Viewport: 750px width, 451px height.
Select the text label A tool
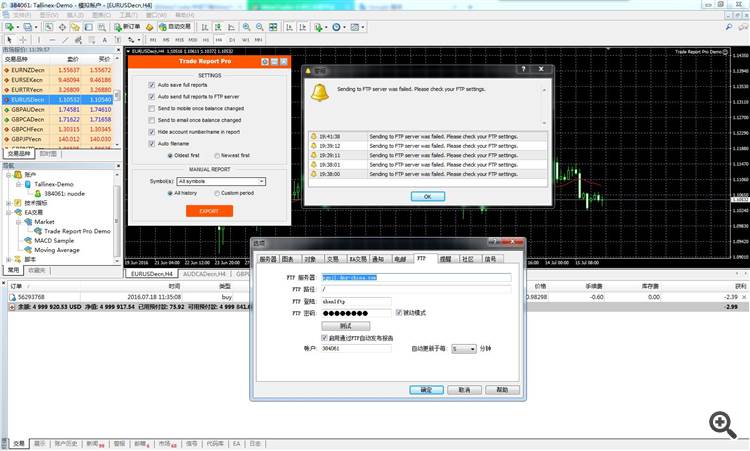point(105,40)
